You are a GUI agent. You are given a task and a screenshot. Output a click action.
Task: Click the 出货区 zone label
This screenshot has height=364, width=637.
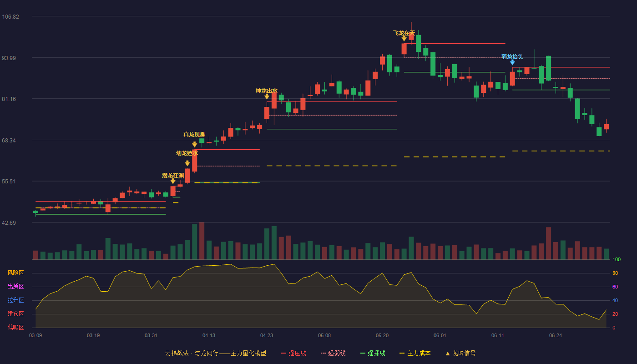point(15,287)
